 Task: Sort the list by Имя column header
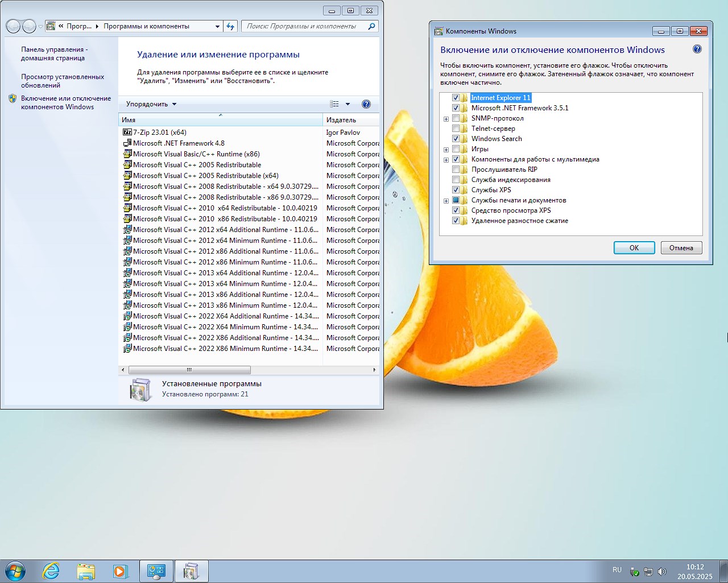(x=221, y=120)
